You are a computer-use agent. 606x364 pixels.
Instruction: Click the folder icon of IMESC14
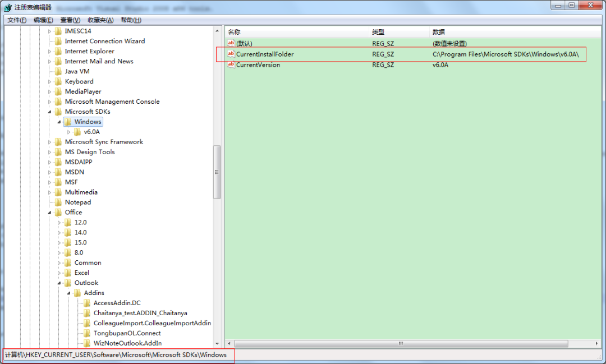coord(58,31)
